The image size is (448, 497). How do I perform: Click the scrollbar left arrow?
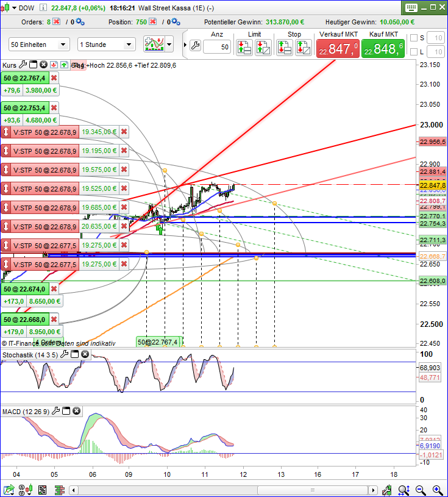tap(74, 490)
